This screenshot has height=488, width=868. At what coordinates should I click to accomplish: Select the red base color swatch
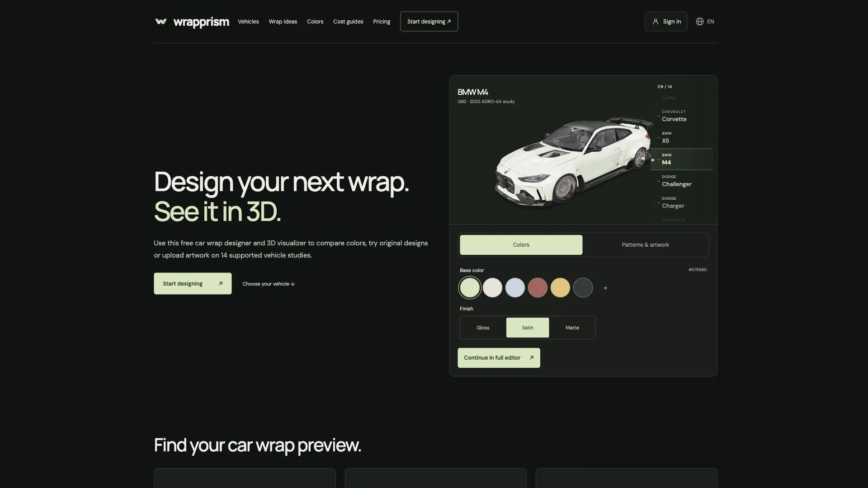[538, 288]
